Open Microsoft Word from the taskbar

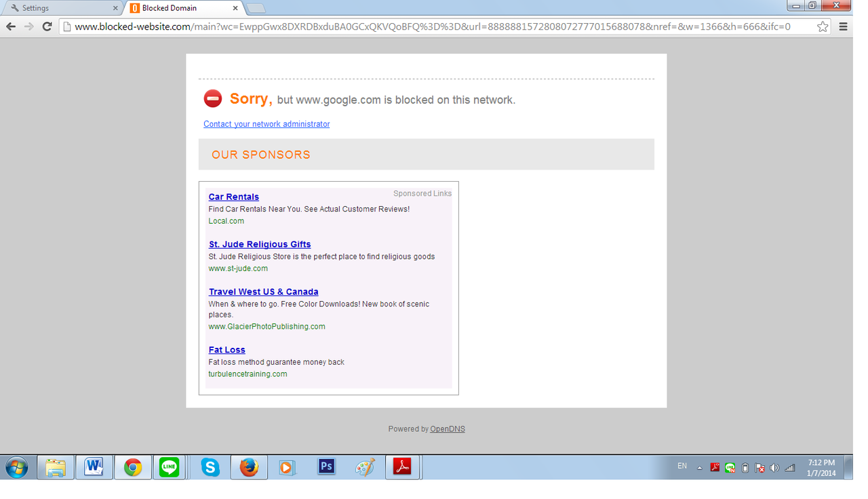click(94, 467)
